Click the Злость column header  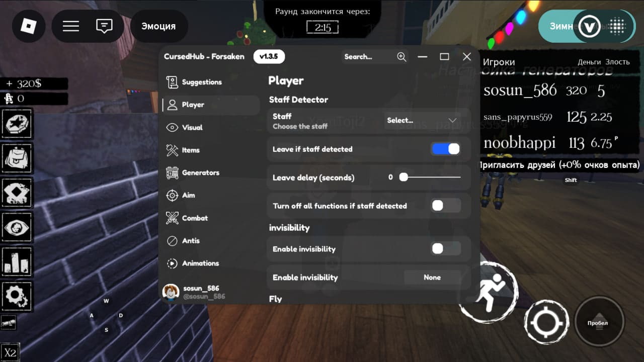coord(617,62)
